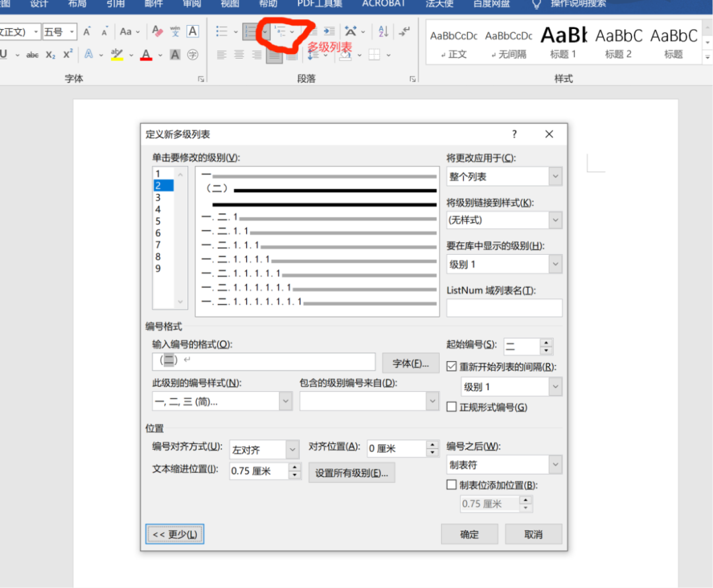The width and height of the screenshot is (713, 588).
Task: Open the ACROBAT ribbon tab
Action: [x=384, y=4]
